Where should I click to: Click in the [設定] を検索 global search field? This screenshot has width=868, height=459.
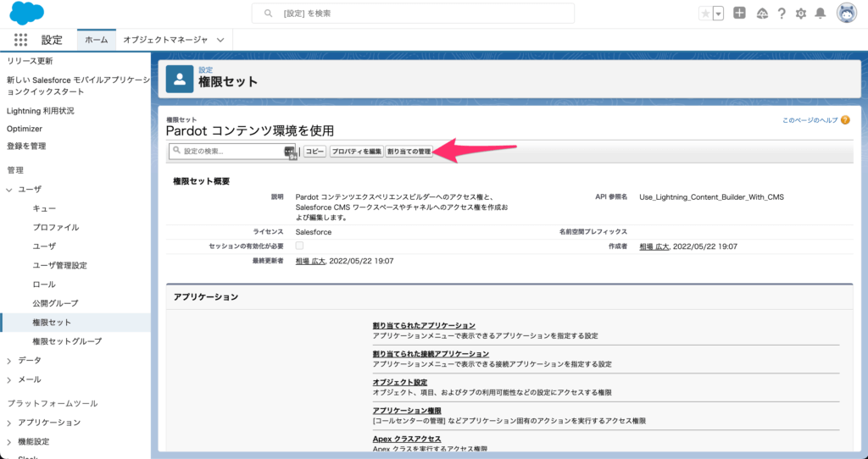[x=413, y=14]
